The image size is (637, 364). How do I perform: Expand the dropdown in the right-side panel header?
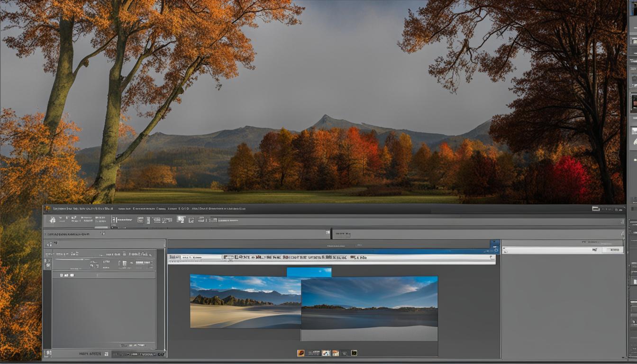(613, 250)
